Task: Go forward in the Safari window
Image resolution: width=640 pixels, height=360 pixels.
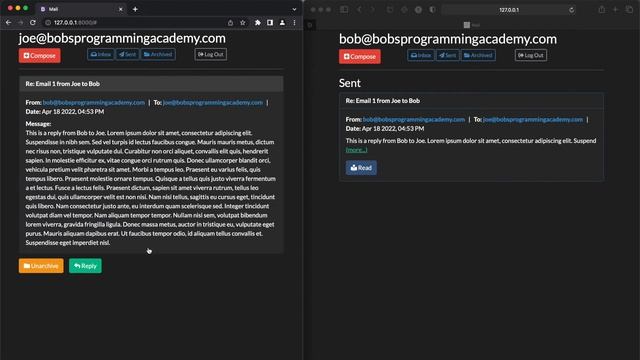Action: 373,9
